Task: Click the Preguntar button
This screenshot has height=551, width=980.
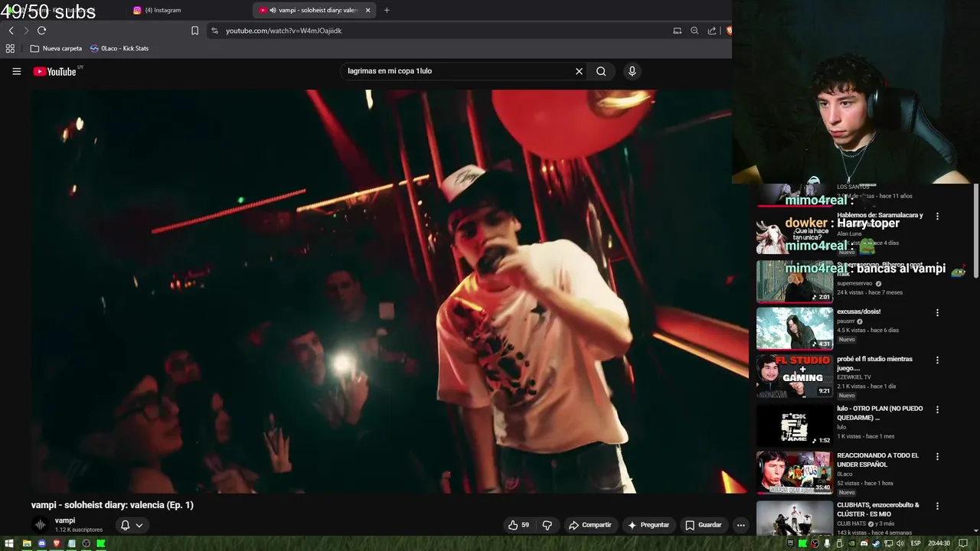Action: tap(648, 525)
